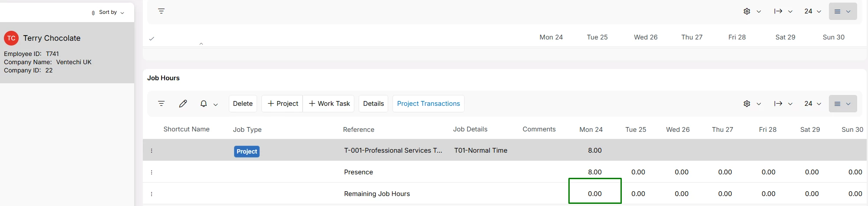The image size is (868, 206).
Task: Toggle the list density view button in Job Hours
Action: coord(842,104)
